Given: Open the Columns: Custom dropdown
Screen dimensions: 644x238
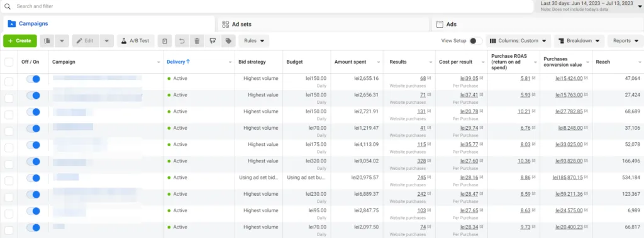Looking at the screenshot, I should point(518,41).
